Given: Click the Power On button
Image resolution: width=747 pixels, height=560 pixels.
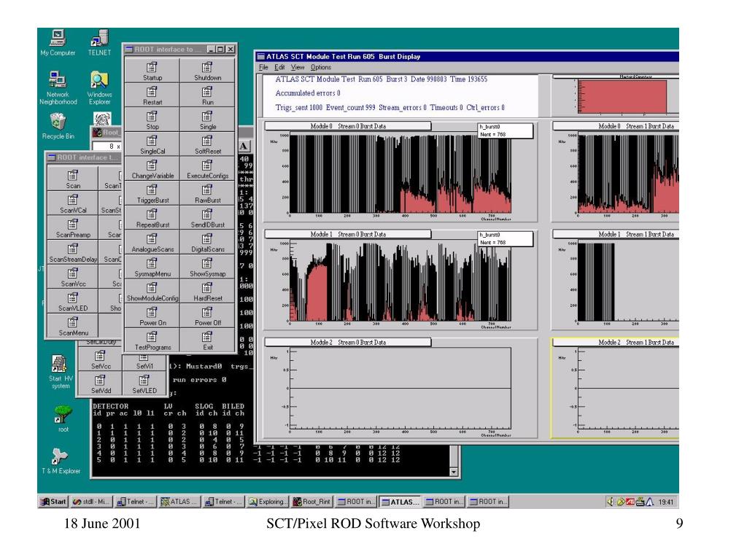Looking at the screenshot, I should coord(152,316).
